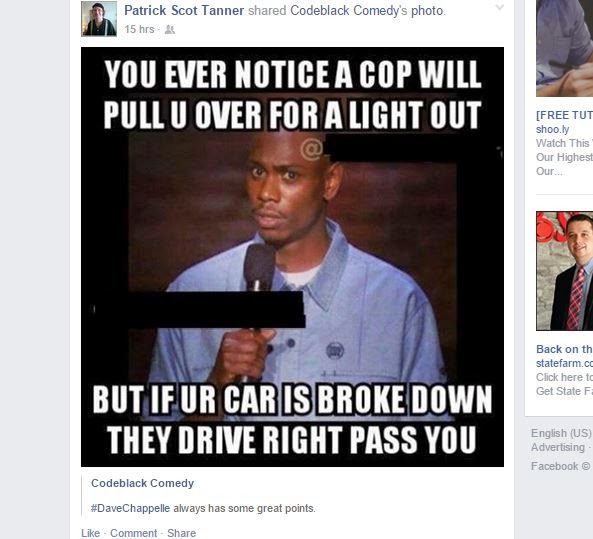Expand the post options chevron

tap(500, 8)
